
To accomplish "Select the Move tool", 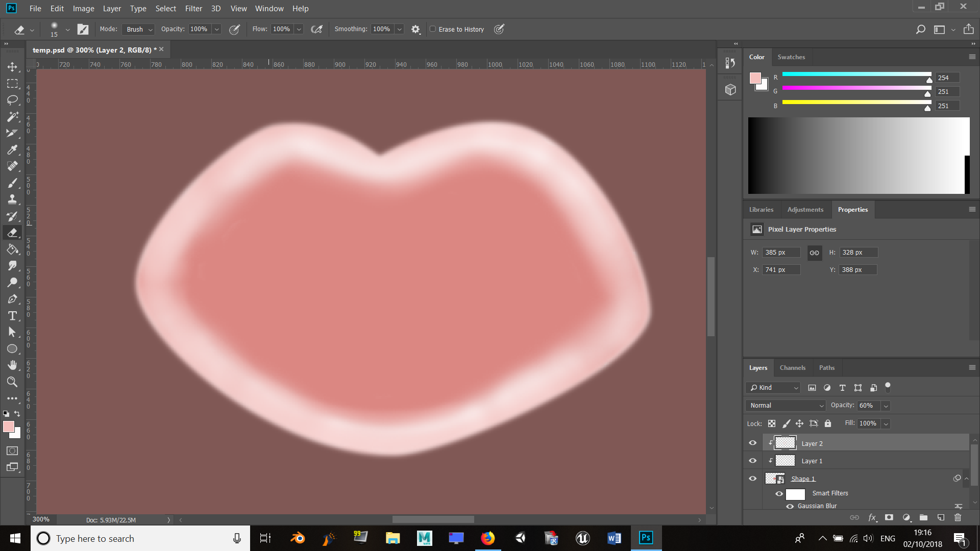I will 13,67.
